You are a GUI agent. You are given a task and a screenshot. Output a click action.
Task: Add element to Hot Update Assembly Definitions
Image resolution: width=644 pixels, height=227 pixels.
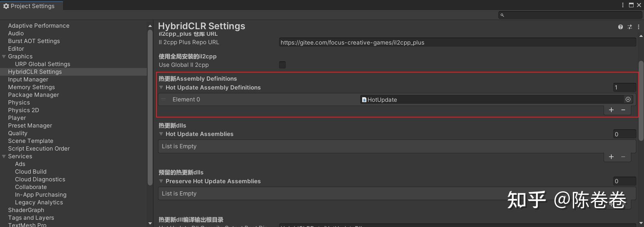coord(611,110)
